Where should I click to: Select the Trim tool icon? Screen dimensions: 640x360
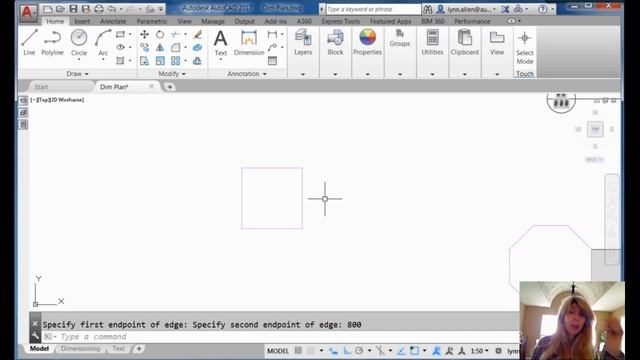click(x=176, y=34)
